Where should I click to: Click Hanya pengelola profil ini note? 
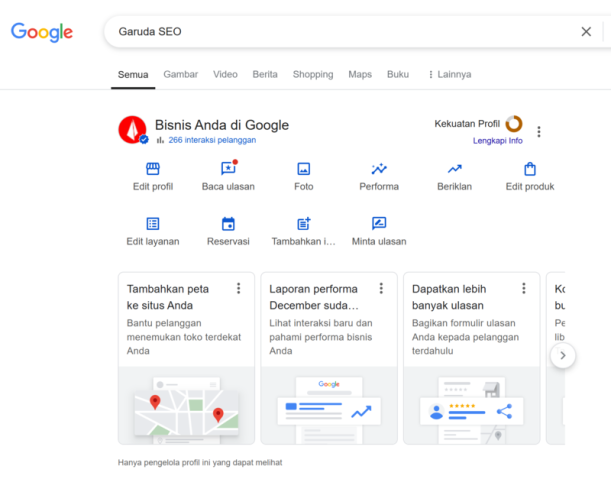pos(200,463)
